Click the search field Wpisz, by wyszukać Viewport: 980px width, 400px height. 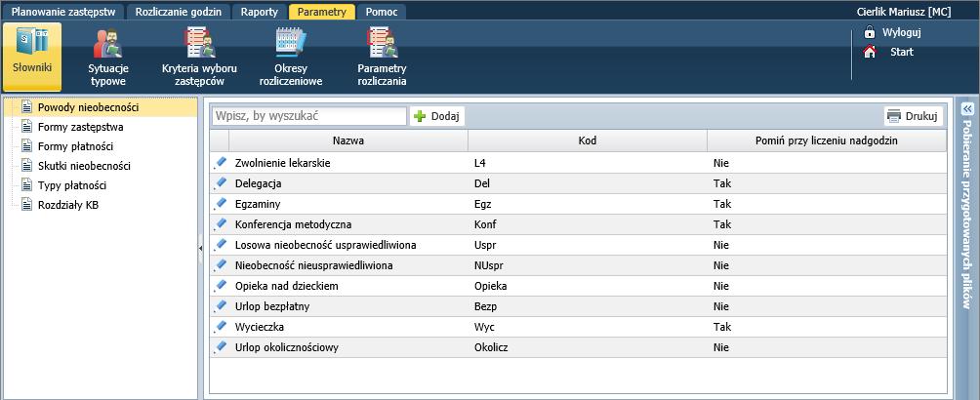[309, 116]
